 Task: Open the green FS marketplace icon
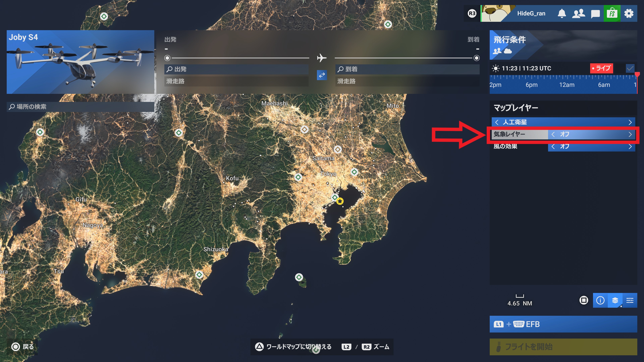(612, 13)
